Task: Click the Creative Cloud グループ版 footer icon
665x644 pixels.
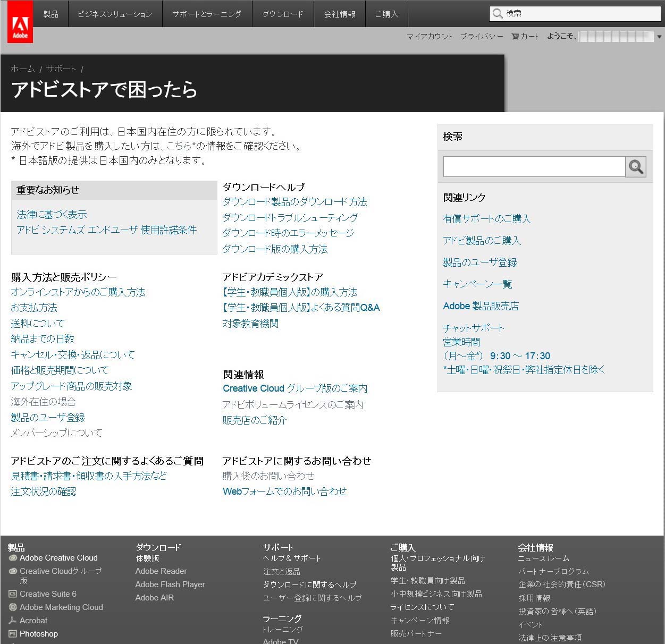Action: (13, 571)
